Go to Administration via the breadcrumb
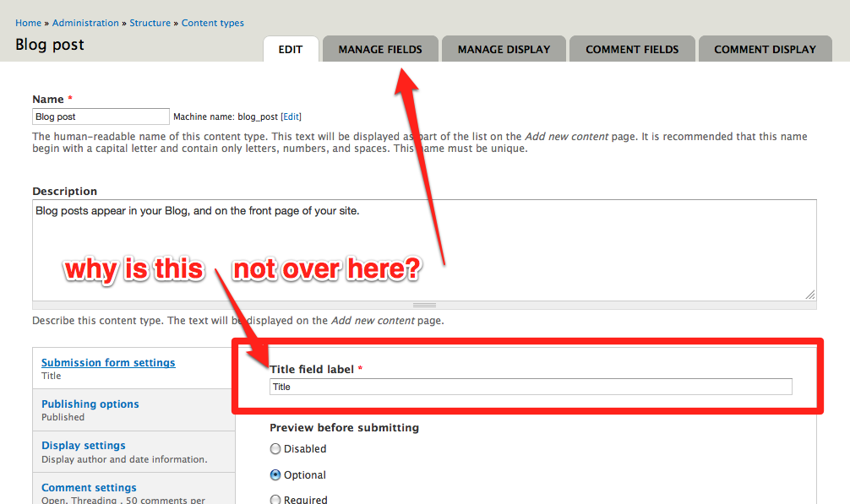Screen dimensions: 850x504 click(85, 23)
